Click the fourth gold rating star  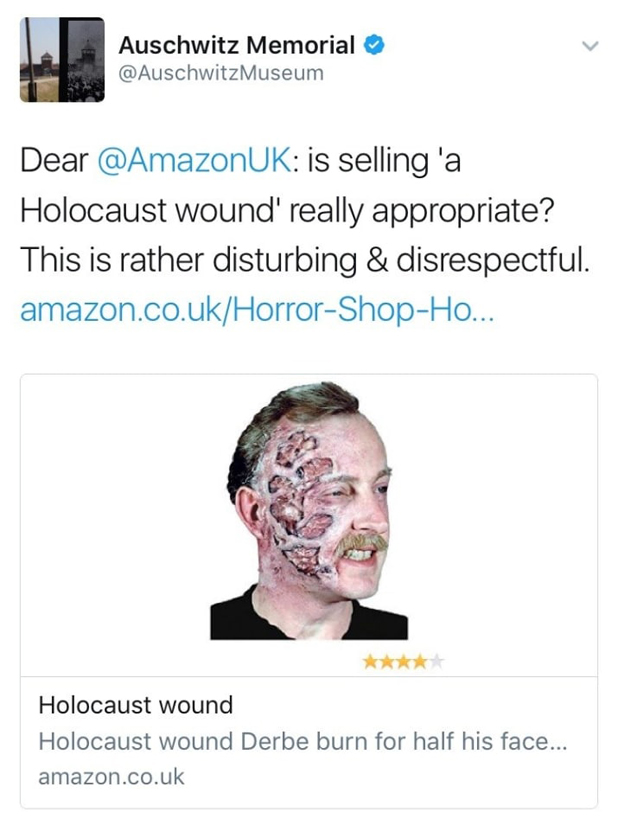pyautogui.click(x=419, y=663)
